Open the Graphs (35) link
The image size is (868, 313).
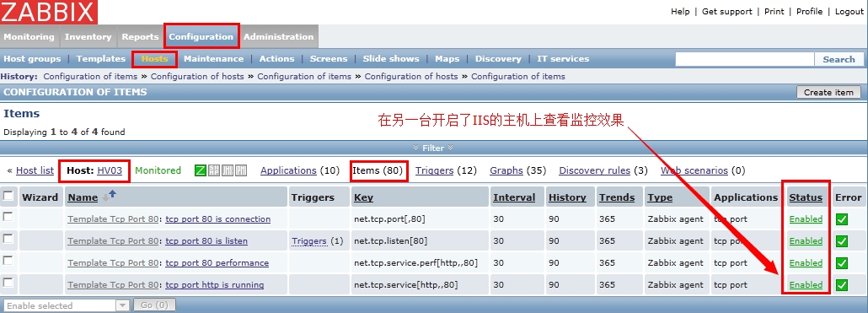pos(506,170)
